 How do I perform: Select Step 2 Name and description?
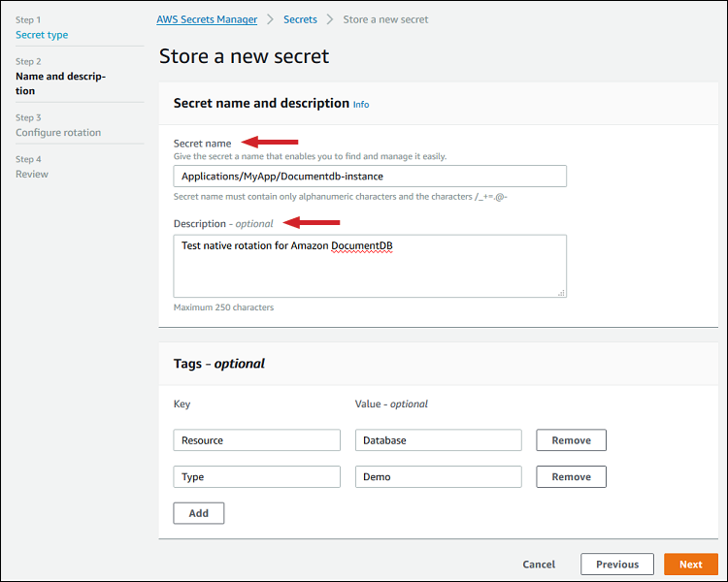click(x=60, y=83)
